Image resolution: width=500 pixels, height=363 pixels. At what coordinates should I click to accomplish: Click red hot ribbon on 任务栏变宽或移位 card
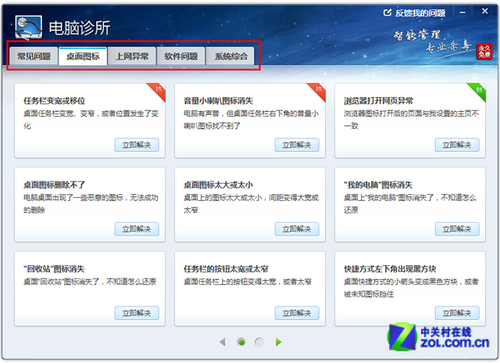point(158,91)
